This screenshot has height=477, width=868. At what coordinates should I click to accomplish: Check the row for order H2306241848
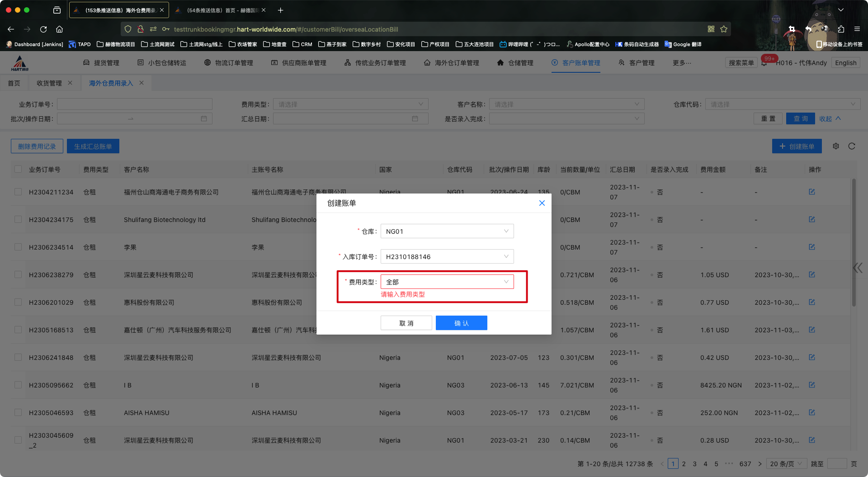click(18, 357)
